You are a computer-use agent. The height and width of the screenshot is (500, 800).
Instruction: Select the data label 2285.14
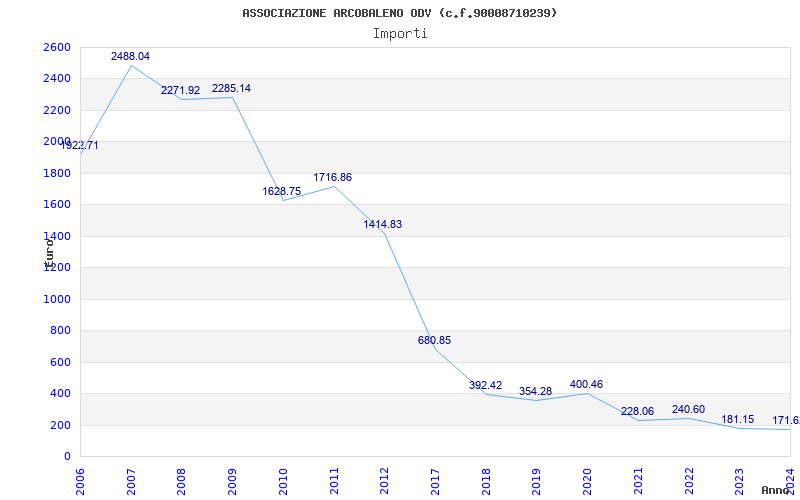pyautogui.click(x=232, y=88)
